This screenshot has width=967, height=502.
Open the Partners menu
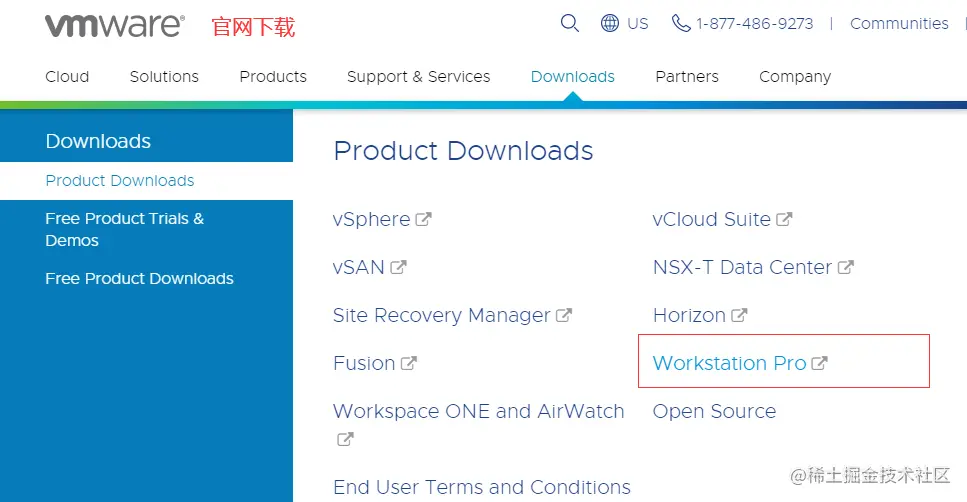click(x=687, y=76)
